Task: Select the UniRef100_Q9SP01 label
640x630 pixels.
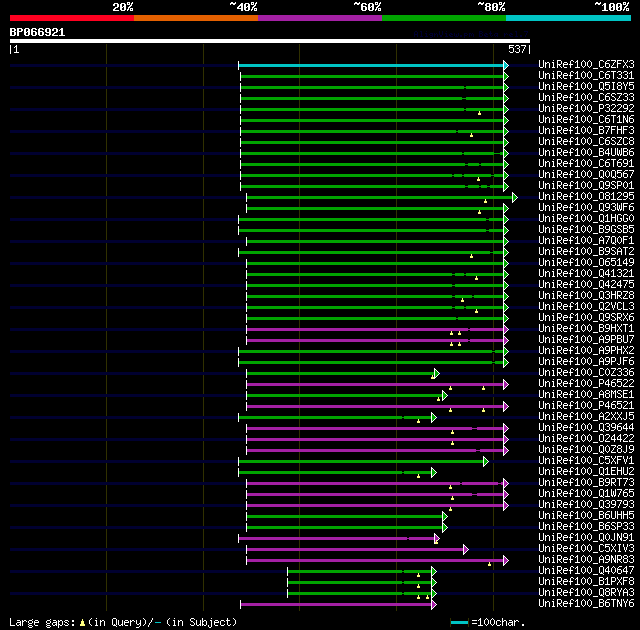Action: tap(586, 186)
